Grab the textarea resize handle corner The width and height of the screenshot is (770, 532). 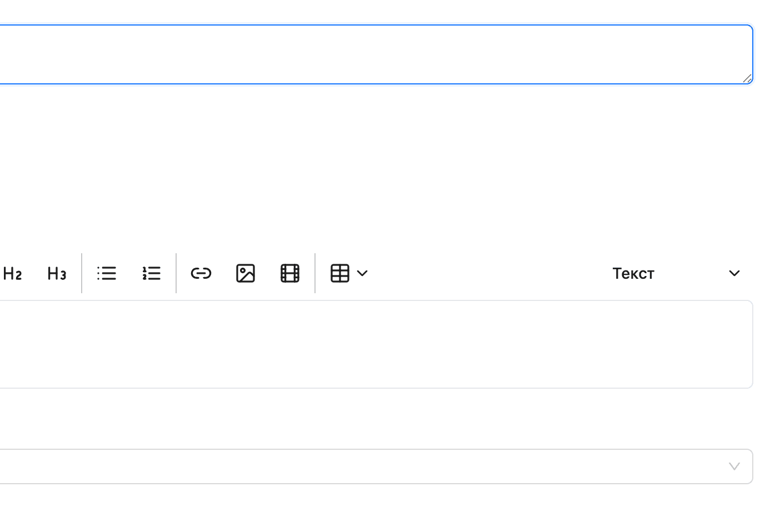click(x=747, y=78)
